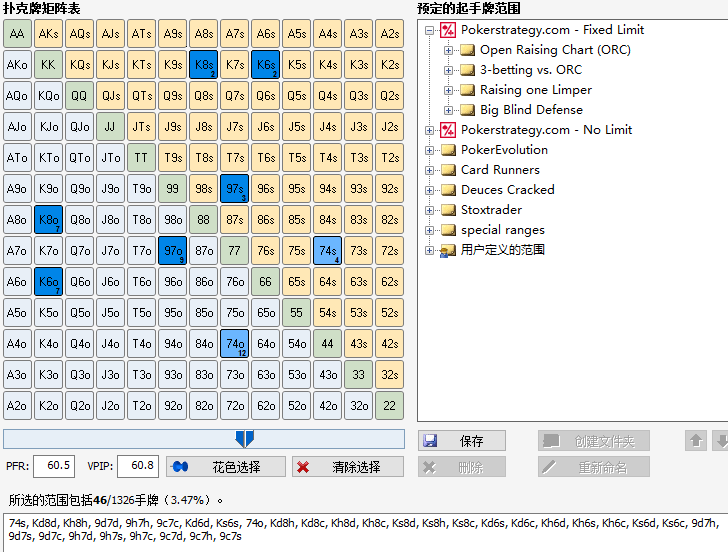The height and width of the screenshot is (552, 728).
Task: Click the 花色选择 button
Action: click(x=226, y=467)
